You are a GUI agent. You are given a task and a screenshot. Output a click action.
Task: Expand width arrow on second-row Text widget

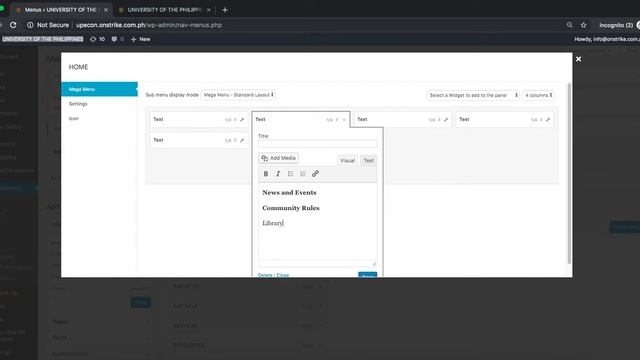[235, 140]
